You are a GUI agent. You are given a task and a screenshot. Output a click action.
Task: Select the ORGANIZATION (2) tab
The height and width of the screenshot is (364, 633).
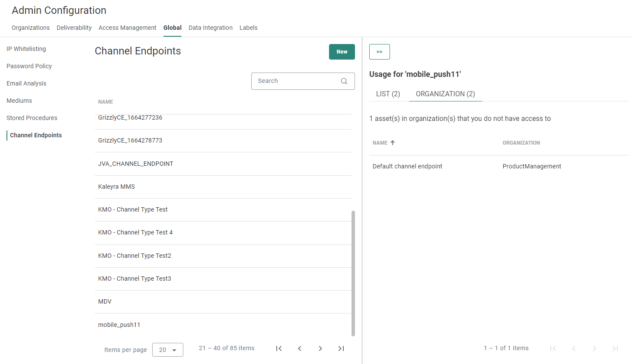pos(445,94)
